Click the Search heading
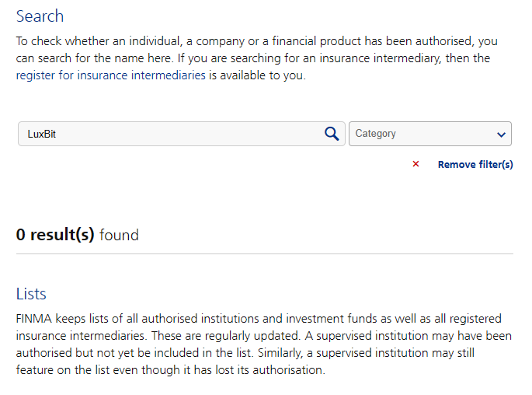 (40, 16)
